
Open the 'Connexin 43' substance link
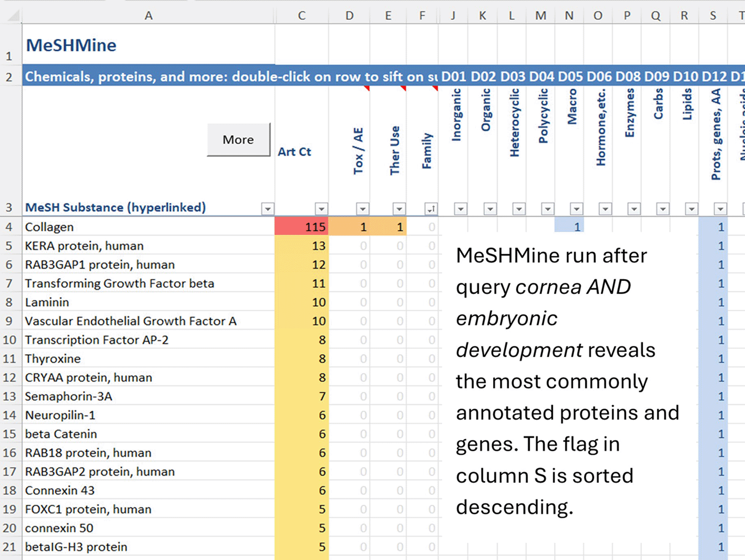point(60,491)
